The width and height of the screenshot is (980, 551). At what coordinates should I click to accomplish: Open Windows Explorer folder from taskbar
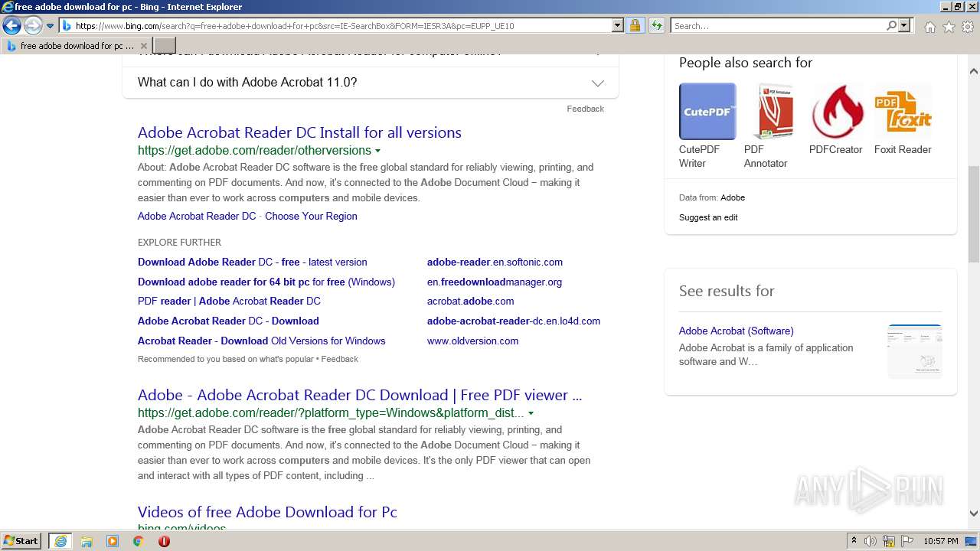point(87,541)
